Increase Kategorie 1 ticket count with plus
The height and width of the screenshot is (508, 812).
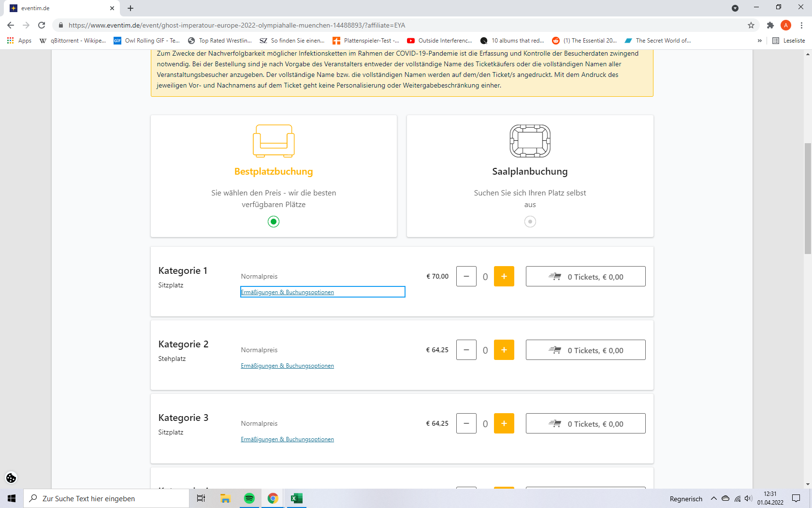pos(504,276)
